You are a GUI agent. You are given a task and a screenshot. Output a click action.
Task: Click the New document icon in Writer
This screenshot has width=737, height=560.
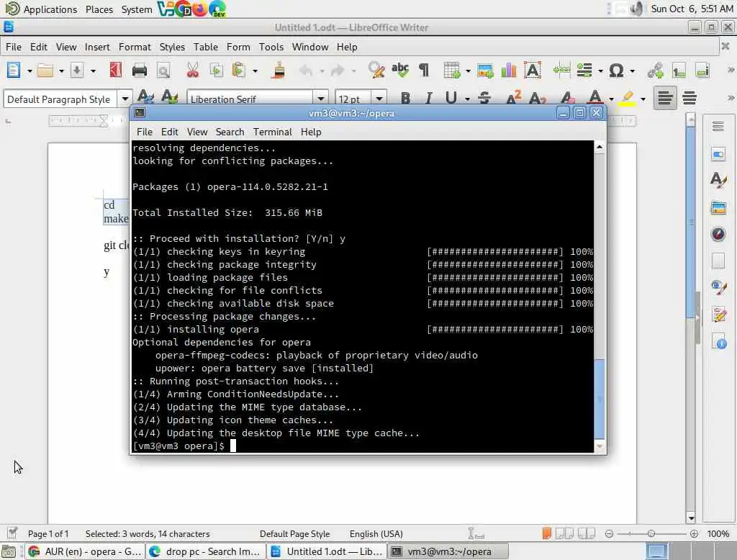[14, 71]
